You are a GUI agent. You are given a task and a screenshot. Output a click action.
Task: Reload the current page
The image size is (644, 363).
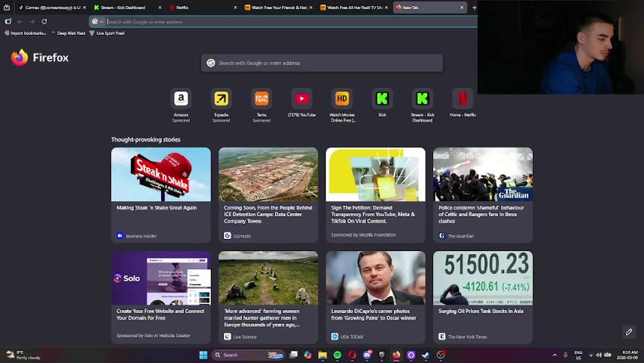[x=44, y=22]
